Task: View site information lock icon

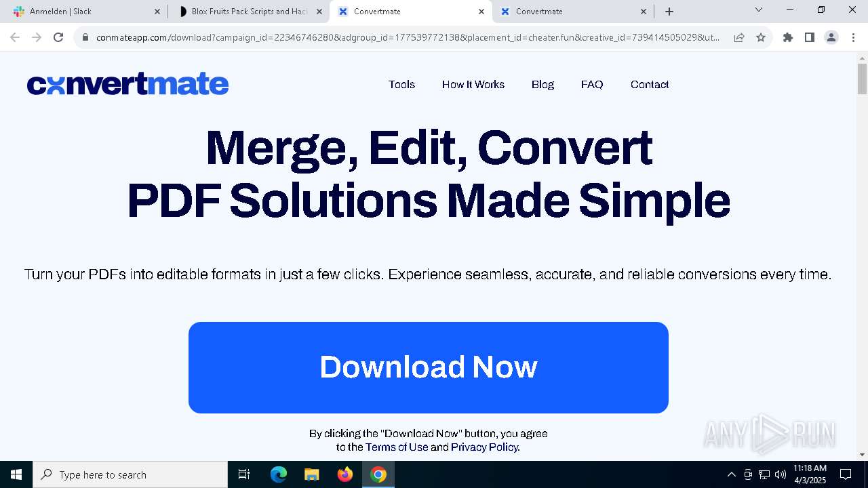Action: [85, 37]
